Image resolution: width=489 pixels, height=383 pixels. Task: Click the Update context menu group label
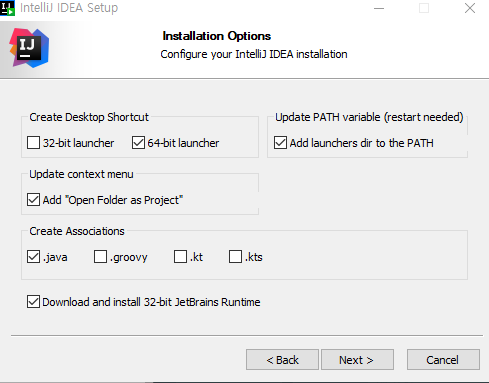81,174
